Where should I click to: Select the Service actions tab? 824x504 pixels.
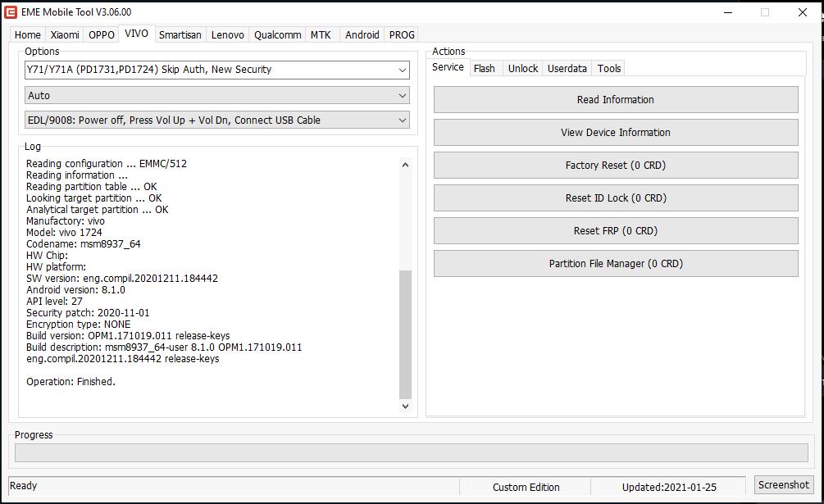[x=448, y=67]
